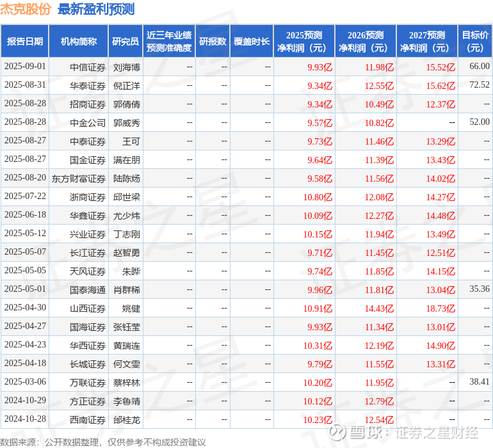This screenshot has height=448, width=493.
Task: Click the 12.79亿 forecast value
Action: pos(379,401)
